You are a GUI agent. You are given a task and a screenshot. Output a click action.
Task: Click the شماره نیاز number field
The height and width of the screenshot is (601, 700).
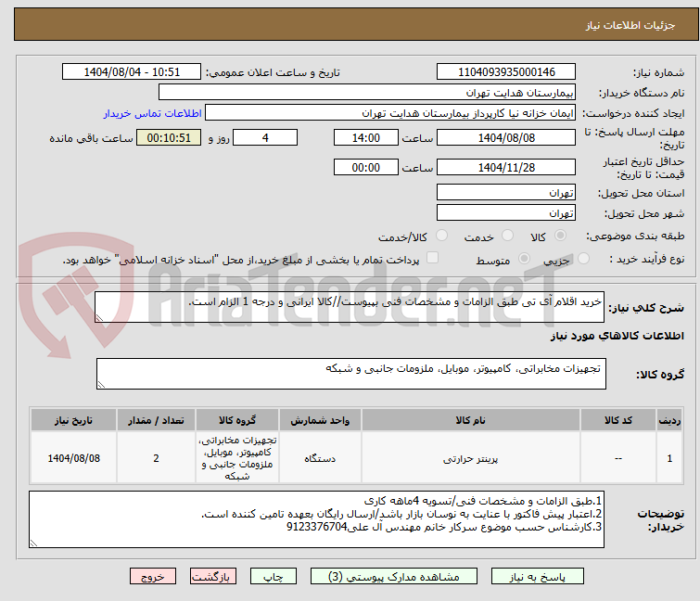click(x=506, y=72)
